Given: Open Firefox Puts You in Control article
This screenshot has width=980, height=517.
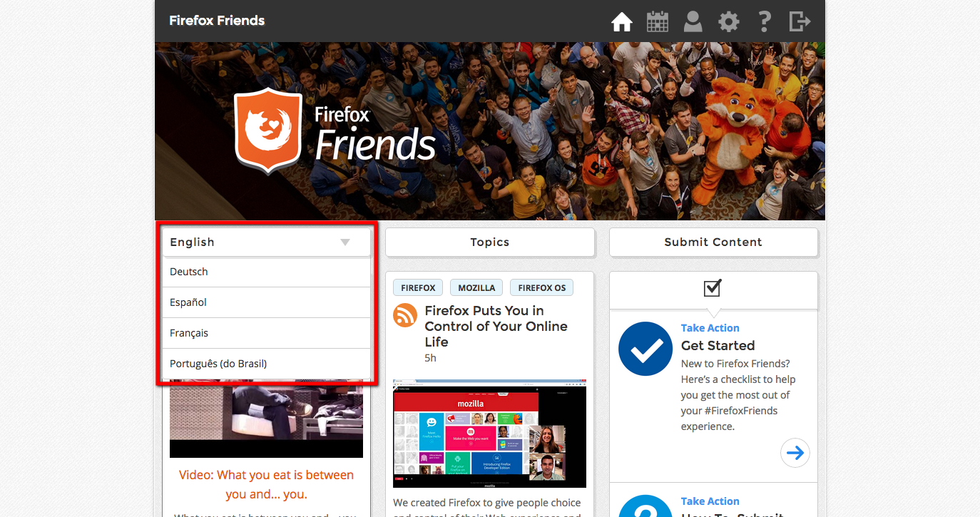Looking at the screenshot, I should [x=496, y=326].
